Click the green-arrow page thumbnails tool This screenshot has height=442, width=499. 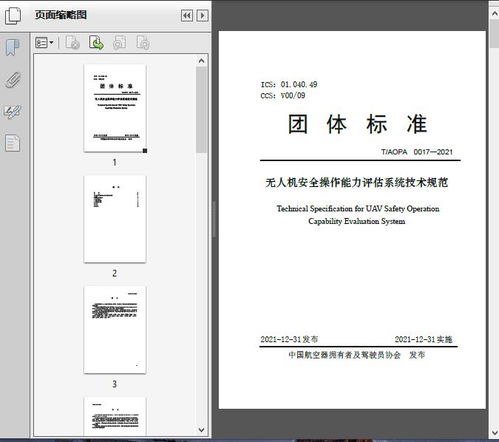tap(96, 43)
